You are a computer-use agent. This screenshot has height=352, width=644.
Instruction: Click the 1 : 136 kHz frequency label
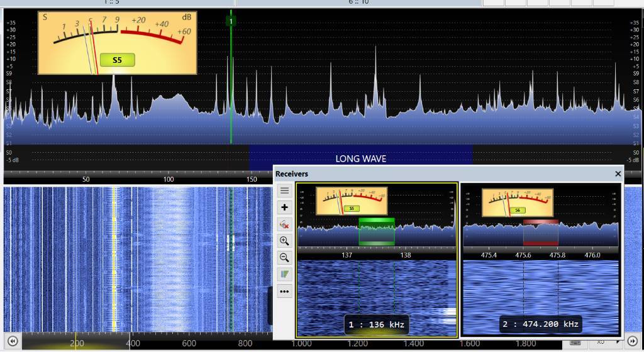[x=377, y=325]
